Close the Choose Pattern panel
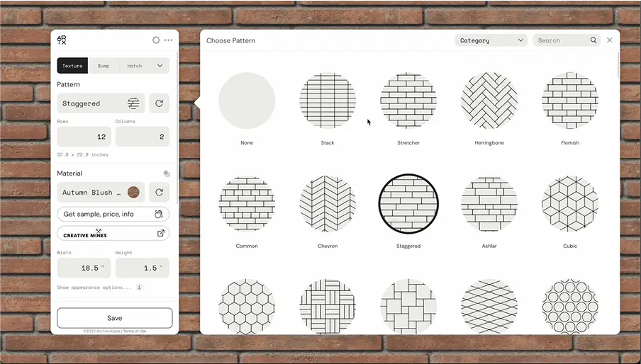 click(610, 40)
